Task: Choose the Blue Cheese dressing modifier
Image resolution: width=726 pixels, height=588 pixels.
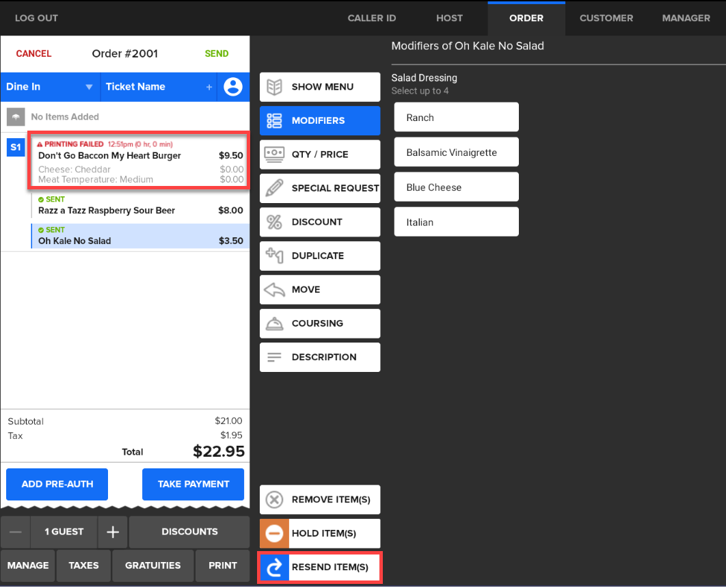Action: coord(456,187)
